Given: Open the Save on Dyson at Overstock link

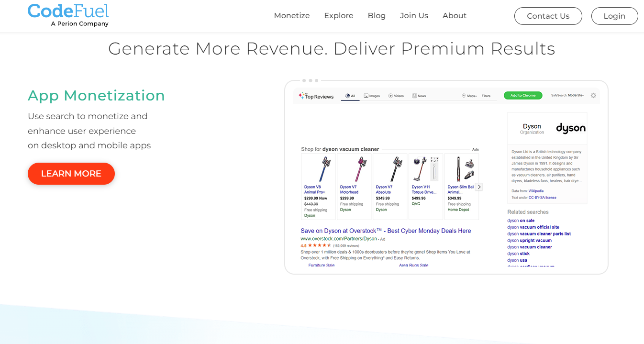Looking at the screenshot, I should tap(386, 231).
